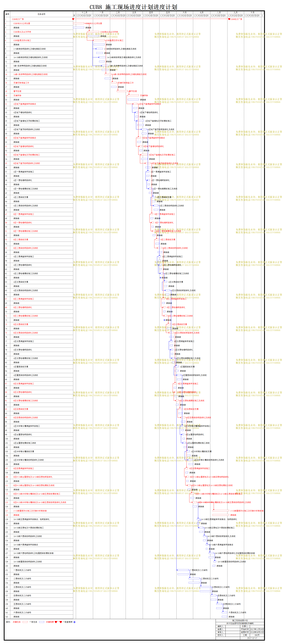The width and height of the screenshot is (282, 644).
Task: Select the 七月 month header
Action: click(202, 13)
